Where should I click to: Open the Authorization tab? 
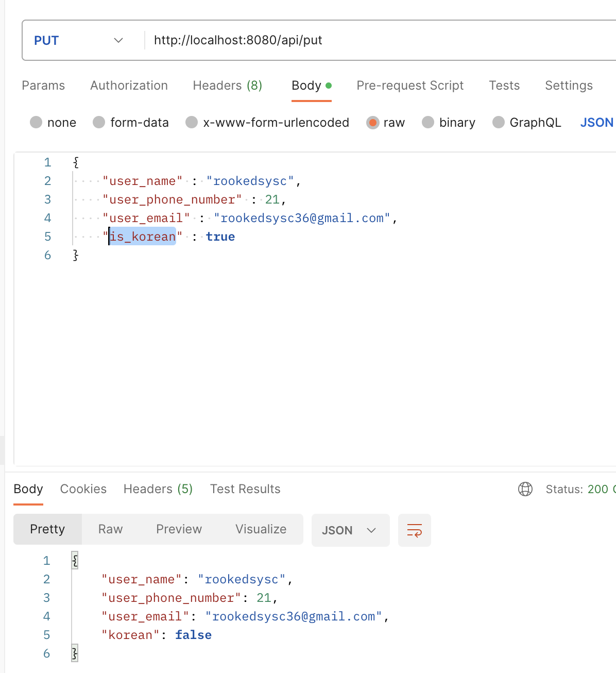(129, 86)
